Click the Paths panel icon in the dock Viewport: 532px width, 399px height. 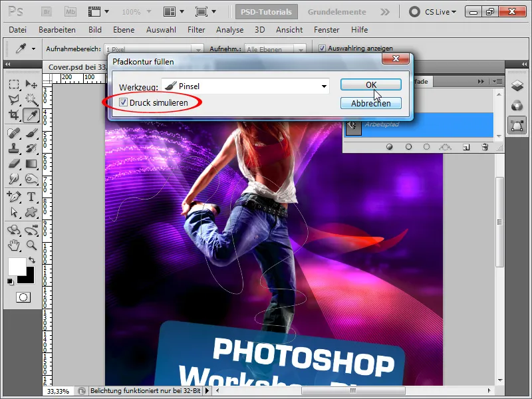pos(517,125)
